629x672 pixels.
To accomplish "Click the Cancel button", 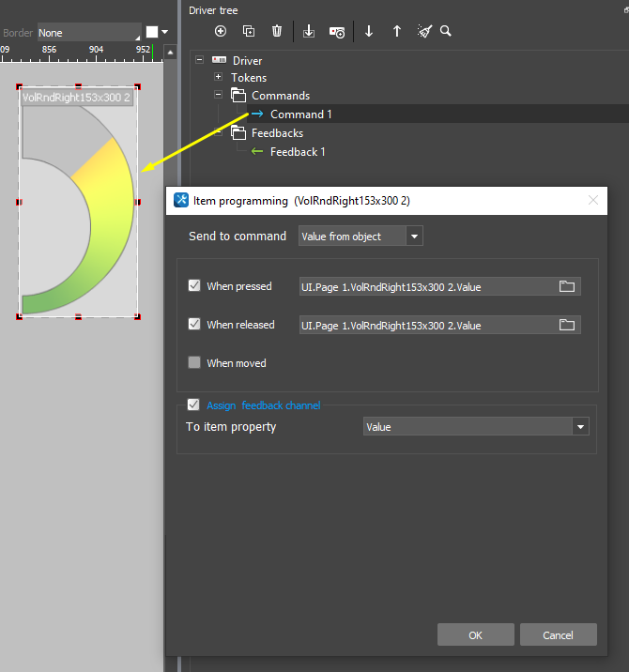I will (x=559, y=635).
